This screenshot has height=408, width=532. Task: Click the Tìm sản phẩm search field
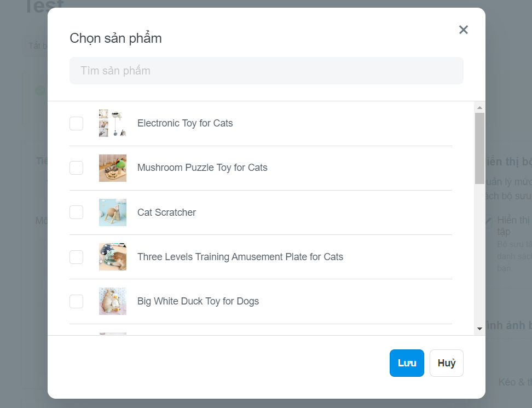[267, 71]
